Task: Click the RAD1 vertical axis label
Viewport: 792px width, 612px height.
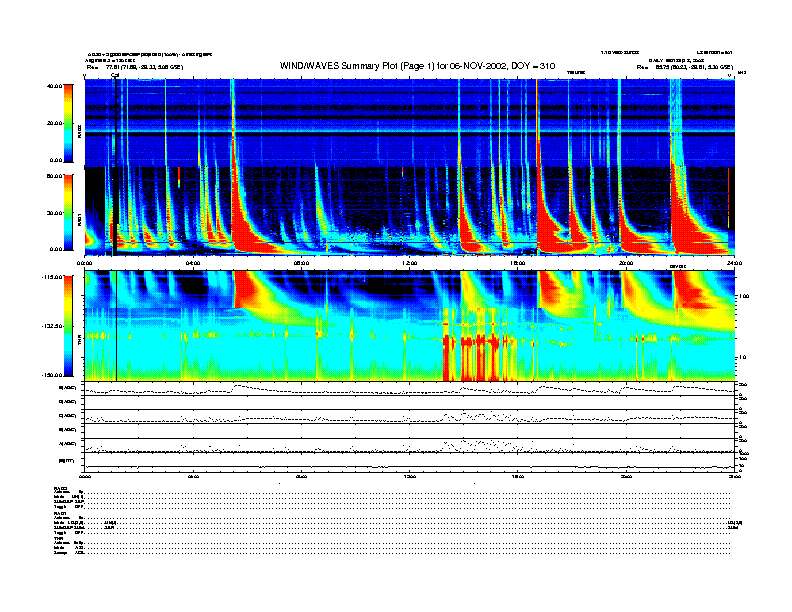Action: coord(79,219)
